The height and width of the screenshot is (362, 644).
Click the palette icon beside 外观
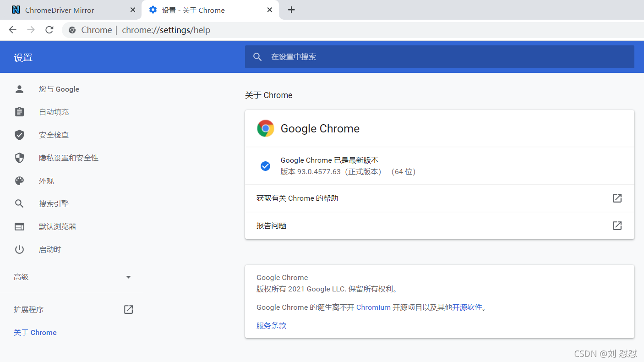[x=19, y=181]
